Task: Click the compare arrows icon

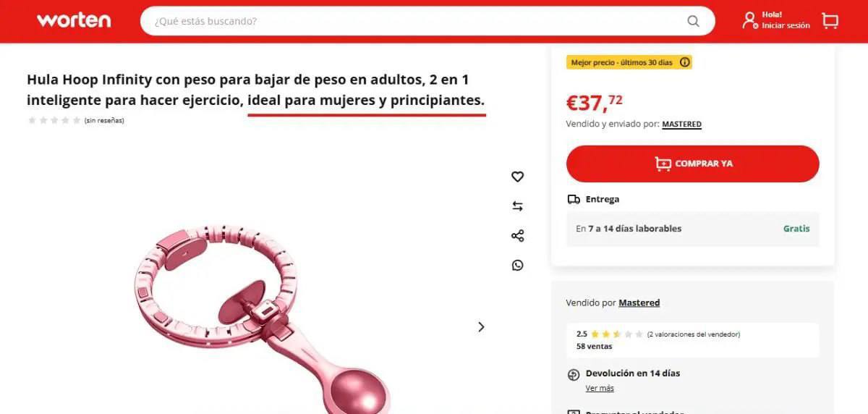Action: coord(517,206)
